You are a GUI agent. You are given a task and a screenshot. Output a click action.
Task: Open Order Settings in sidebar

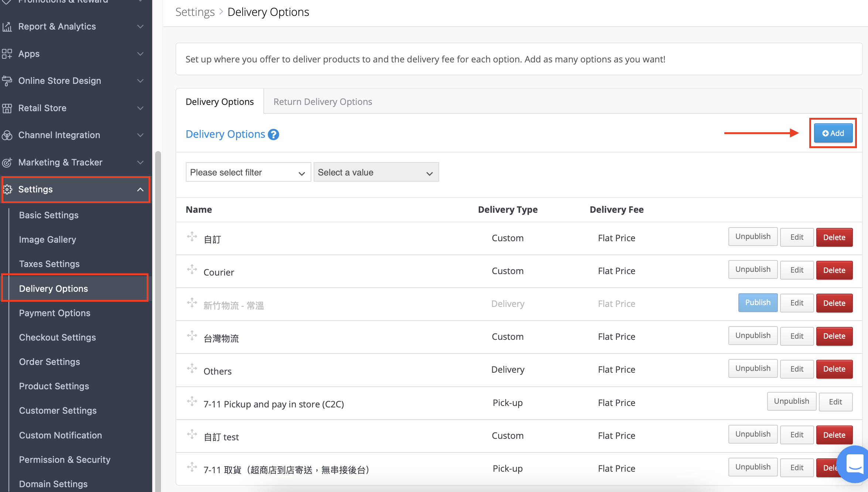[x=49, y=362]
